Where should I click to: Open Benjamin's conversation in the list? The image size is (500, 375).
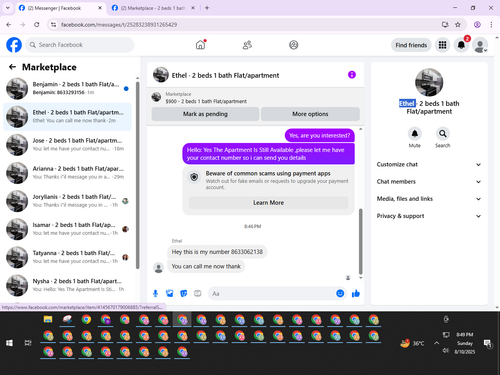pos(68,89)
